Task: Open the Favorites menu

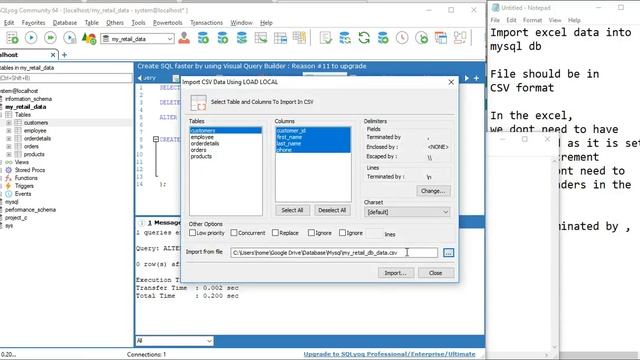Action: (x=33, y=23)
